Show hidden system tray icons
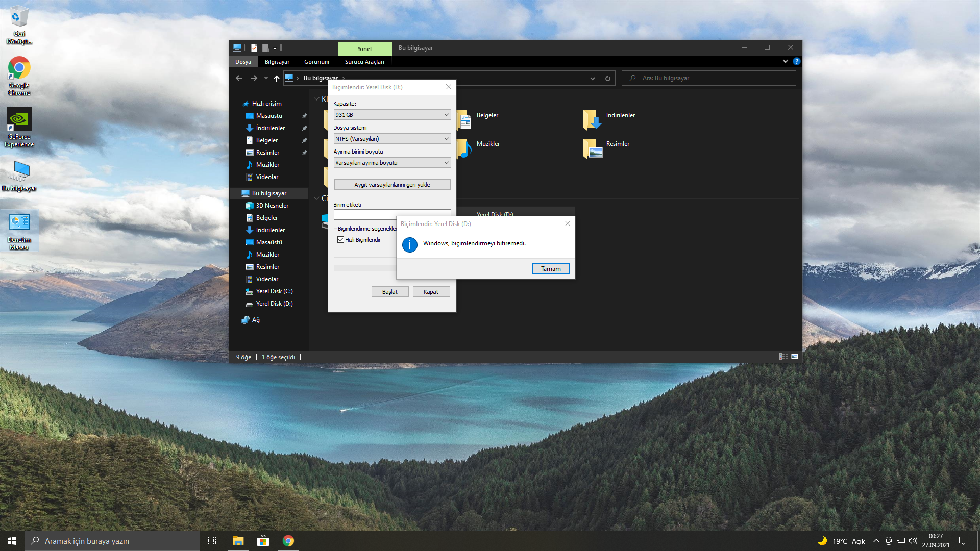Image resolution: width=980 pixels, height=551 pixels. [x=876, y=541]
